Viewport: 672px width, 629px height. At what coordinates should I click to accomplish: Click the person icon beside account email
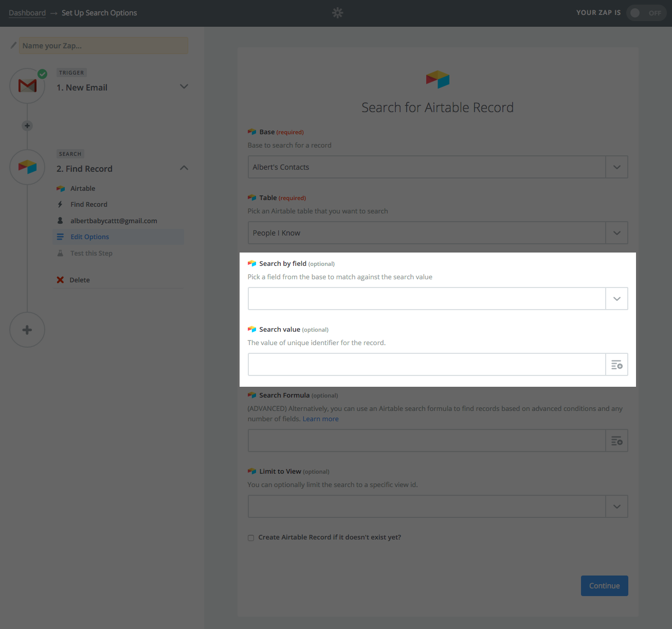pos(60,221)
